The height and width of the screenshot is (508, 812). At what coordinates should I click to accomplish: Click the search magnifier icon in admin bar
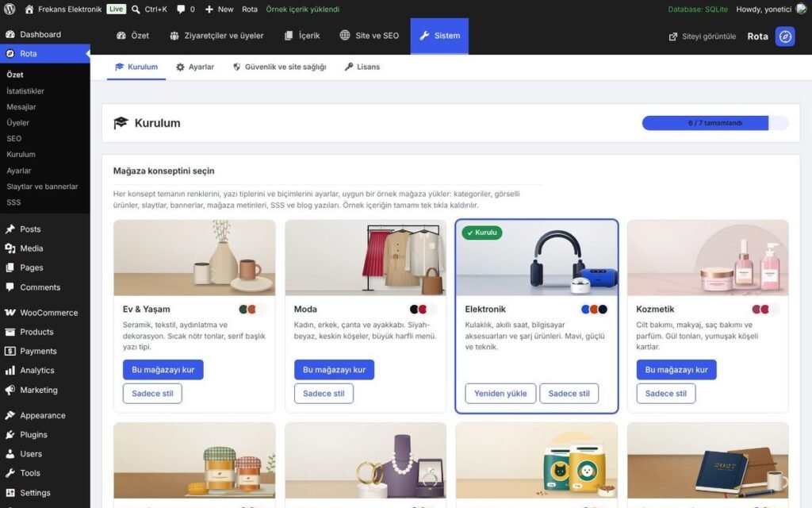(x=136, y=9)
